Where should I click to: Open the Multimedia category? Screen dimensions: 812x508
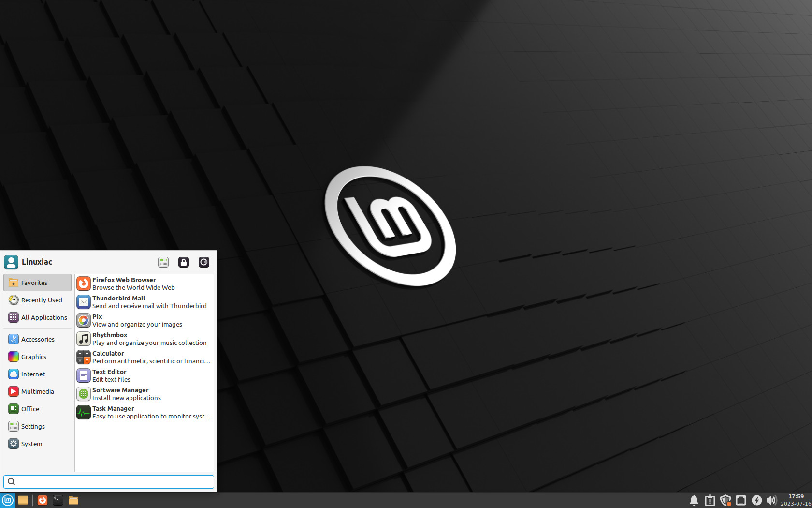[37, 391]
